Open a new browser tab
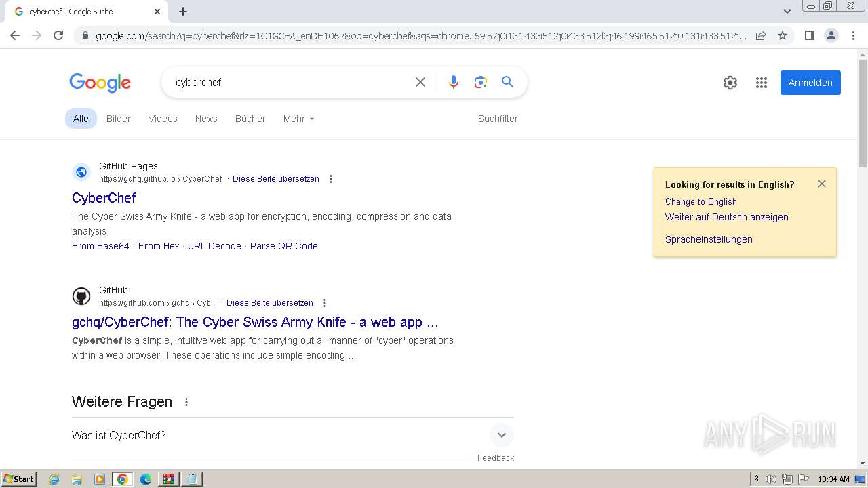Image resolution: width=868 pixels, height=488 pixels. point(183,12)
